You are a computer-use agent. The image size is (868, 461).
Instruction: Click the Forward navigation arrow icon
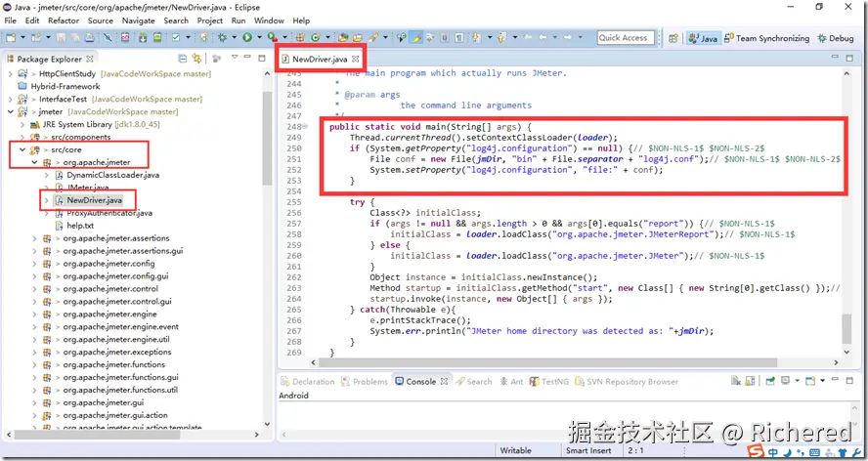click(567, 38)
